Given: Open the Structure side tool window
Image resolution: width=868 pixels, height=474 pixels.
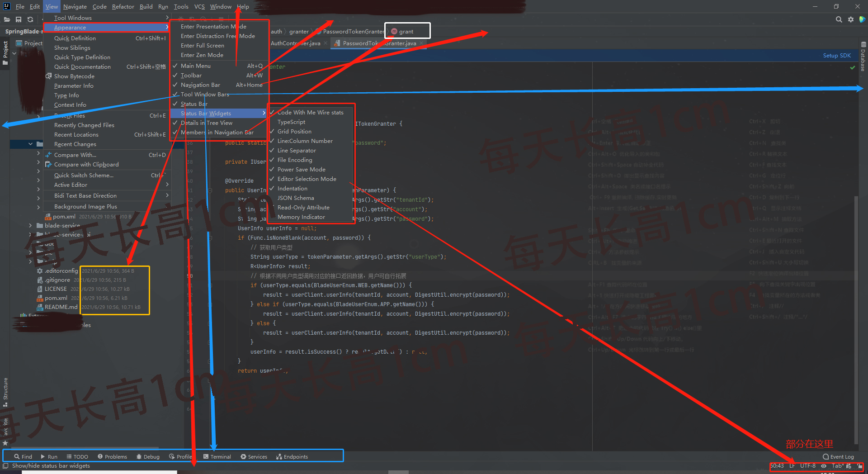Looking at the screenshot, I should pos(5,392).
